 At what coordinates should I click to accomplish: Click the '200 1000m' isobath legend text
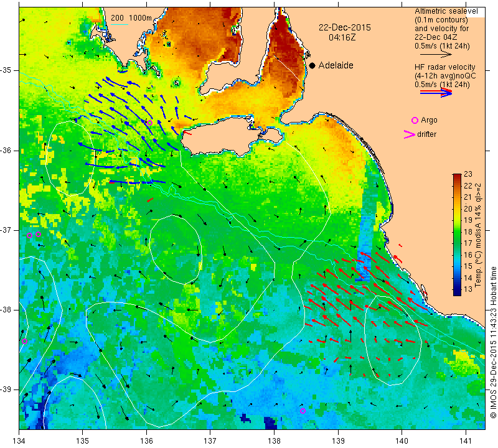click(x=131, y=18)
